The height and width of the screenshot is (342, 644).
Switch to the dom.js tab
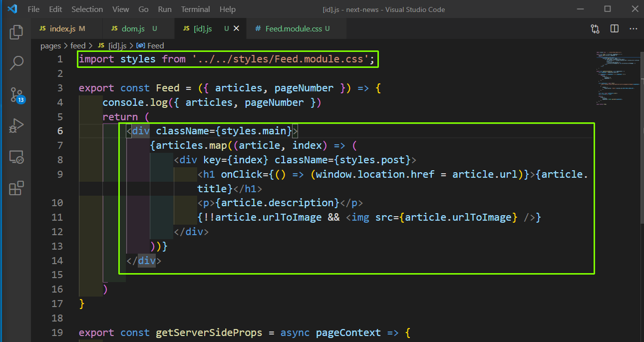(138, 29)
